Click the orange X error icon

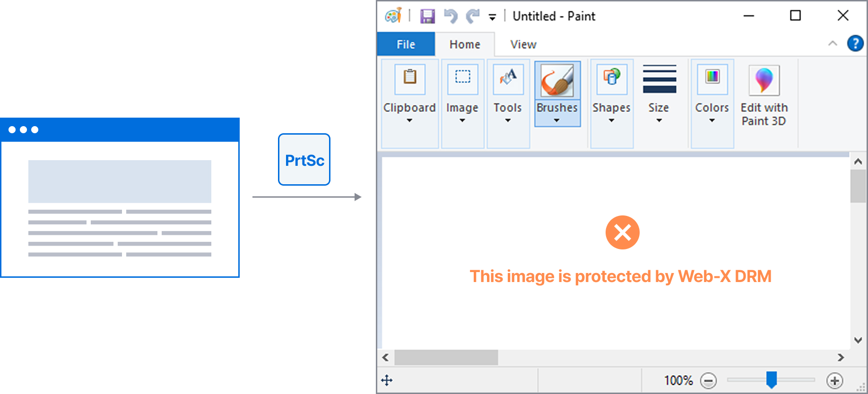point(623,232)
